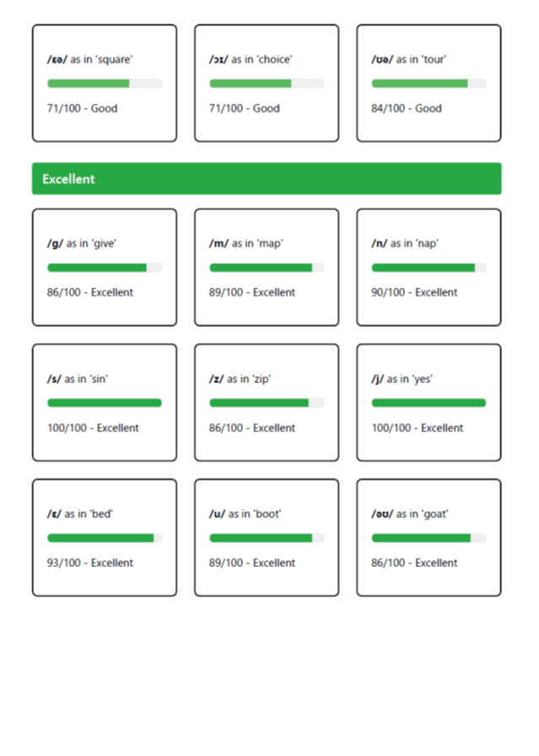
Task: Click the /s/ 'sin' progress bar
Action: 105,402
